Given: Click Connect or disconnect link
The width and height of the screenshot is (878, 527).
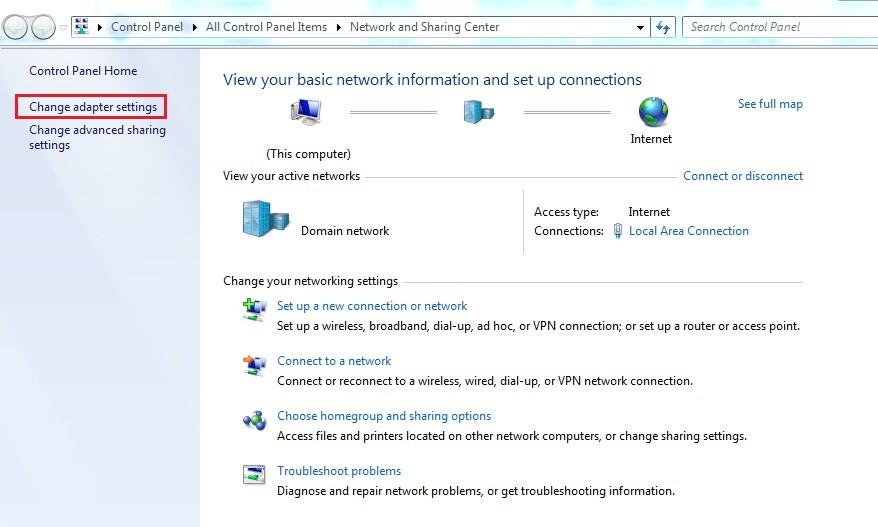Looking at the screenshot, I should coord(742,176).
